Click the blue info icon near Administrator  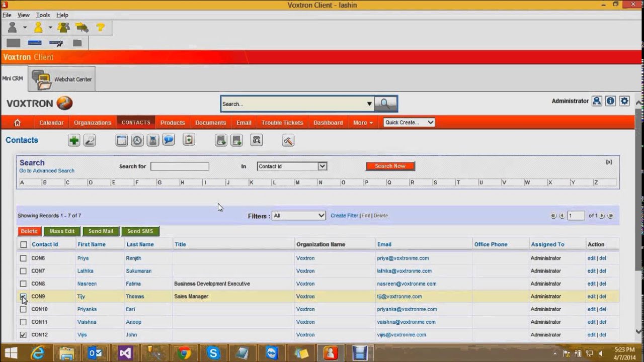[610, 101]
